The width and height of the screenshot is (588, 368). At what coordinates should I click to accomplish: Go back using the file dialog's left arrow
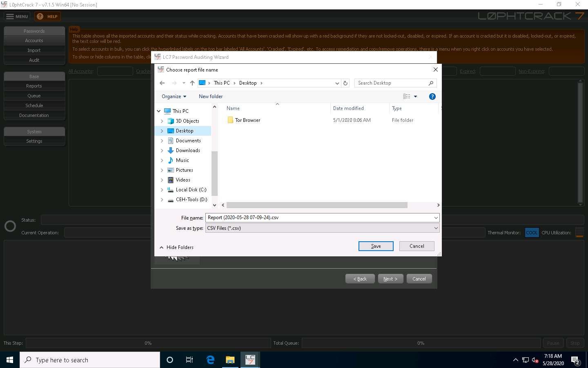(162, 83)
